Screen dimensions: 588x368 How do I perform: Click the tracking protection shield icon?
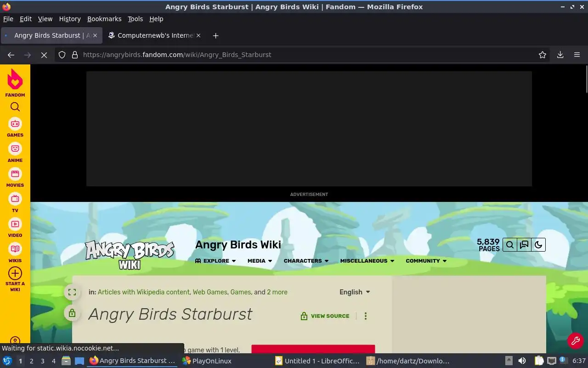tap(62, 55)
